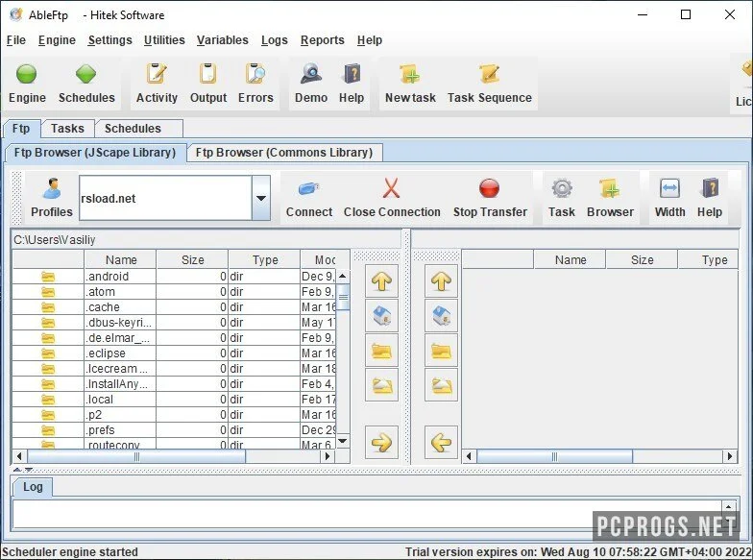Image resolution: width=753 pixels, height=560 pixels.
Task: Sort remote files by Type column
Action: [709, 259]
